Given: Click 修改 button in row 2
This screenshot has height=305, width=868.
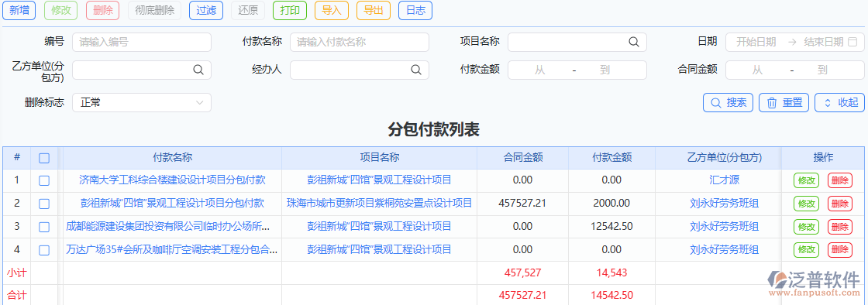Looking at the screenshot, I should point(807,204).
